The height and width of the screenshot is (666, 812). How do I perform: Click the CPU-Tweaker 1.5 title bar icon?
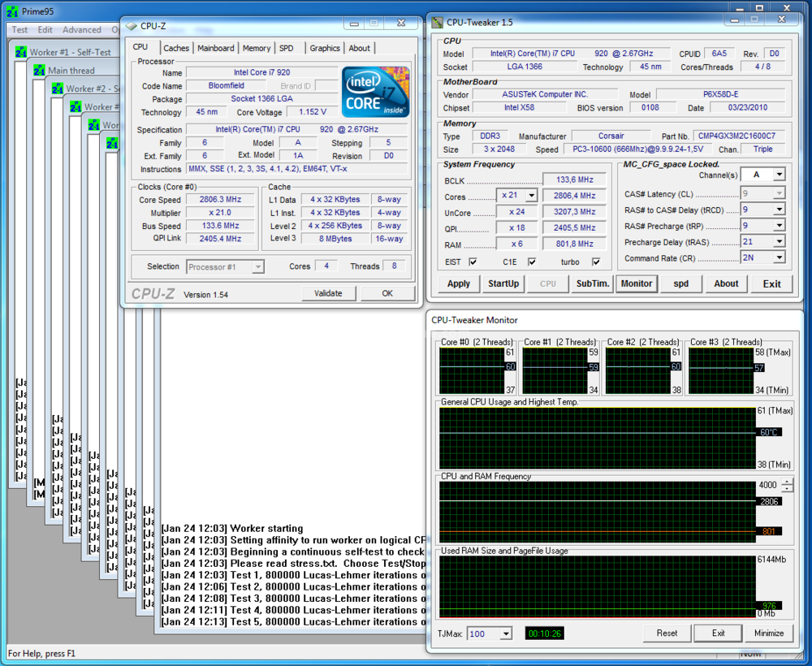[438, 22]
